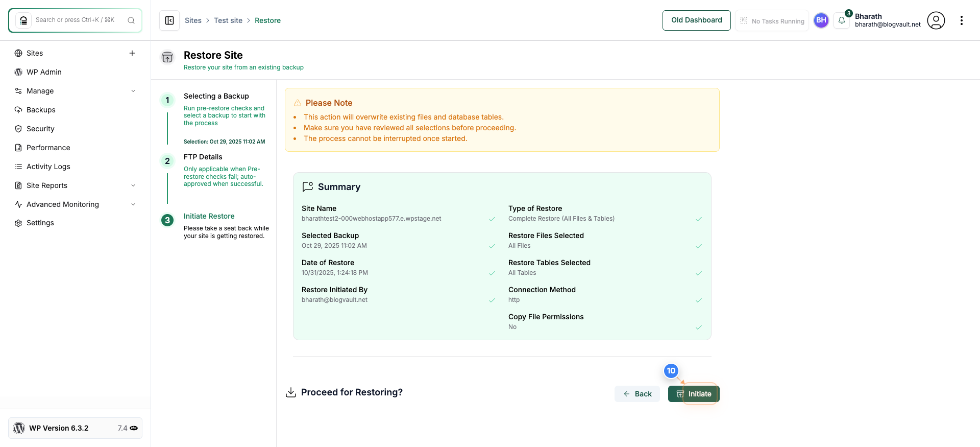Viewport: 980px width, 447px height.
Task: Open the notifications bell
Action: 842,20
